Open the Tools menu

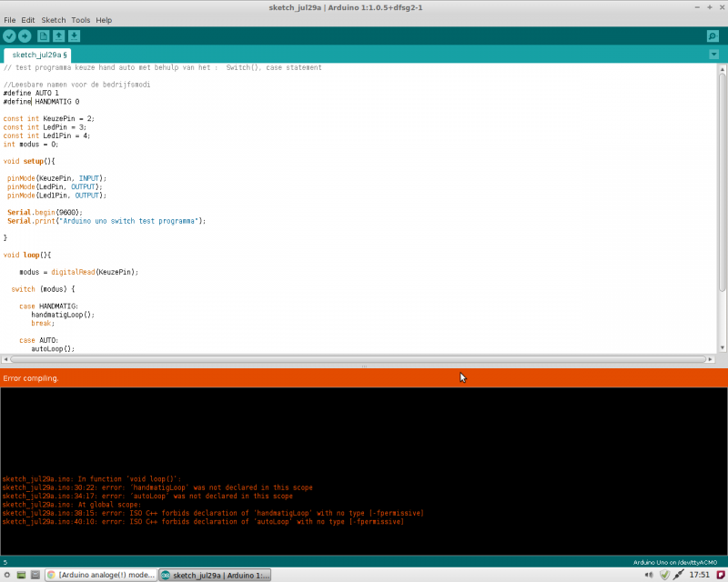pyautogui.click(x=81, y=20)
